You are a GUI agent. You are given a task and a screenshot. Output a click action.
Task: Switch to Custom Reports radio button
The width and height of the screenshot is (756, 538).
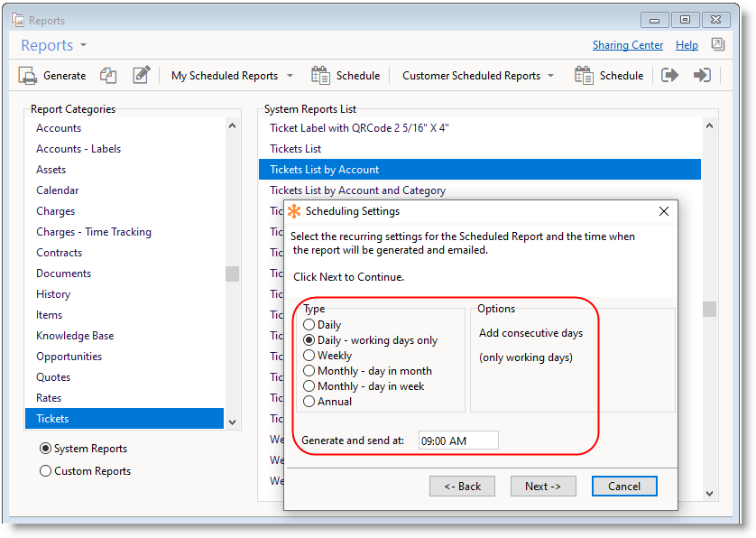coord(45,471)
